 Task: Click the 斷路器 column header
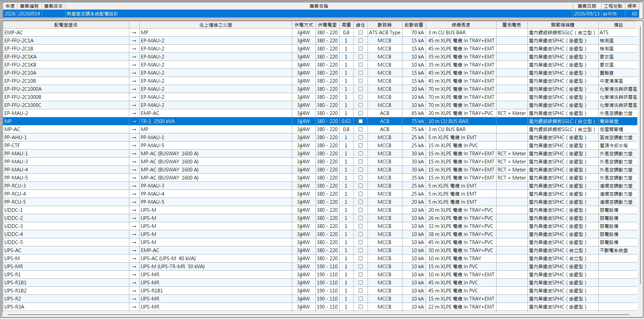pyautogui.click(x=385, y=25)
